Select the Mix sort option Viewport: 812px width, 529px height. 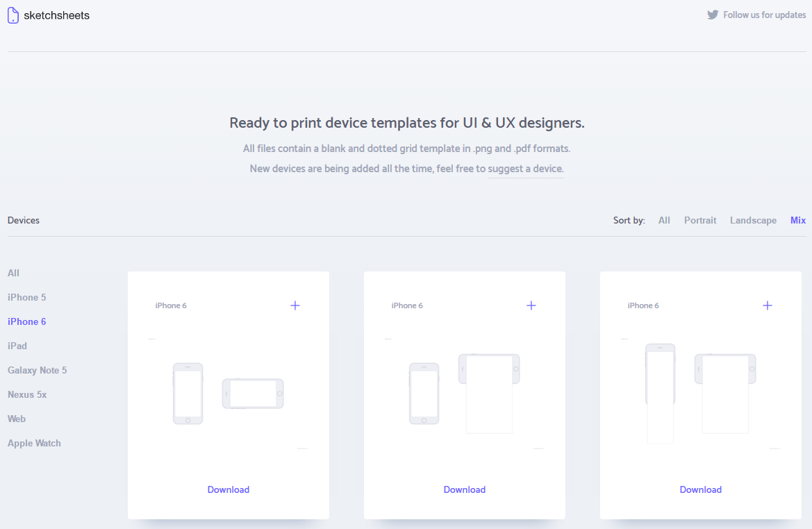coord(798,220)
